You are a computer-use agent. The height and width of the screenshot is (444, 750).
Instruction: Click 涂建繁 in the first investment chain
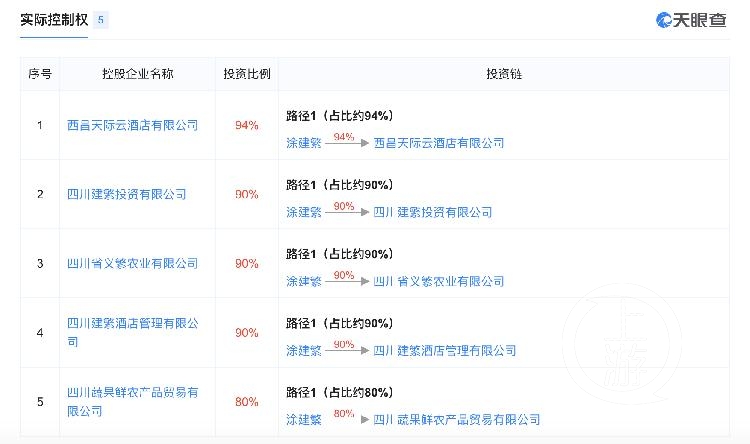[x=304, y=143]
